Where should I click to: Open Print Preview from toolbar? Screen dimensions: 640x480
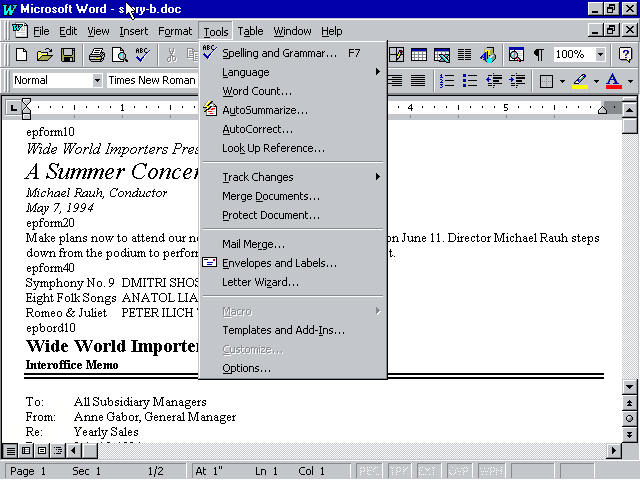click(120, 54)
